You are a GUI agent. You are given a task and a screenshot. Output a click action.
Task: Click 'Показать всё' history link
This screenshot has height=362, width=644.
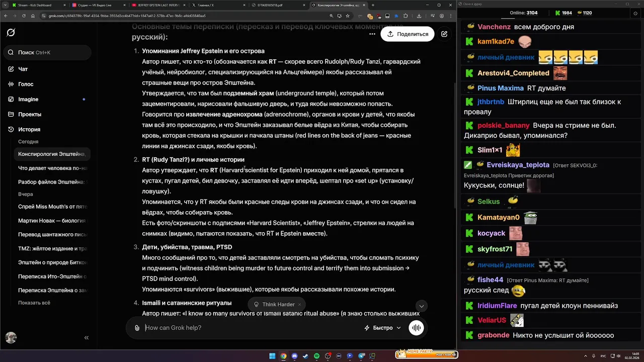(34, 303)
